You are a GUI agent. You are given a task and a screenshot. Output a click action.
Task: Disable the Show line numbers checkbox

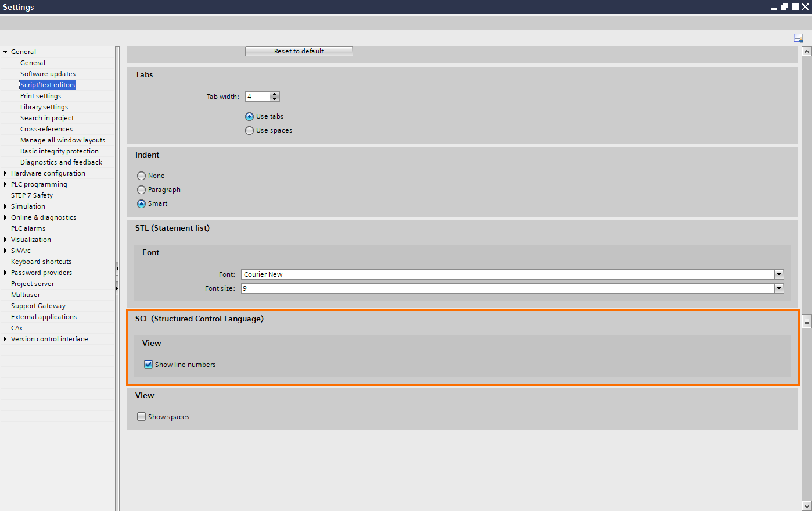click(148, 364)
